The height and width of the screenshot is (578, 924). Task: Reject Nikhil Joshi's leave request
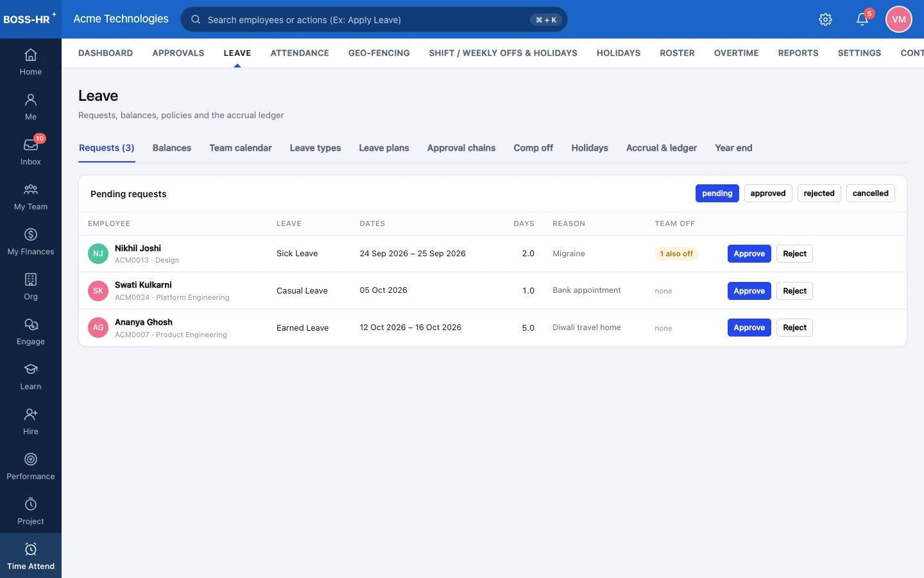(x=795, y=254)
